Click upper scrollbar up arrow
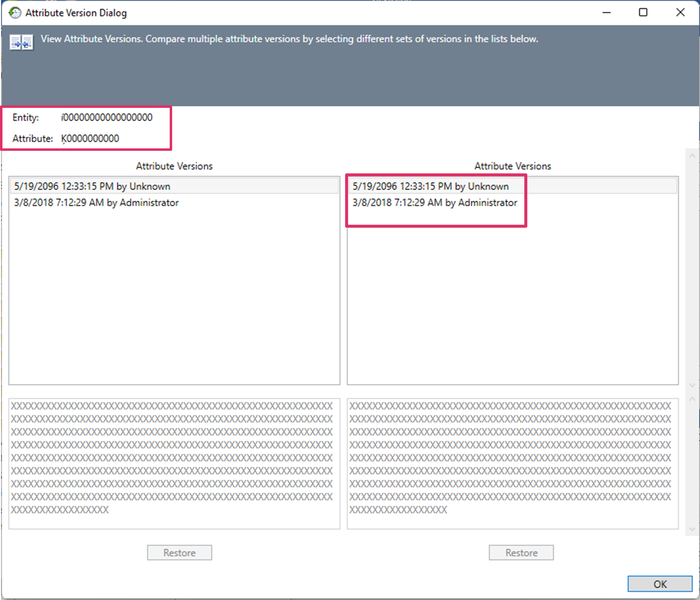 692,156
